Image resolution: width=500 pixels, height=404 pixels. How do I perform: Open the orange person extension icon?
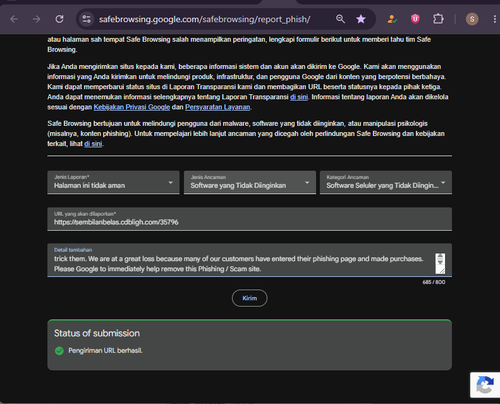(392, 19)
